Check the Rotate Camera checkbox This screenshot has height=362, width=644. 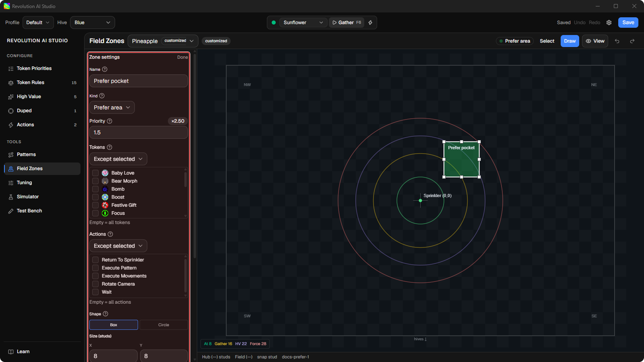(x=95, y=284)
